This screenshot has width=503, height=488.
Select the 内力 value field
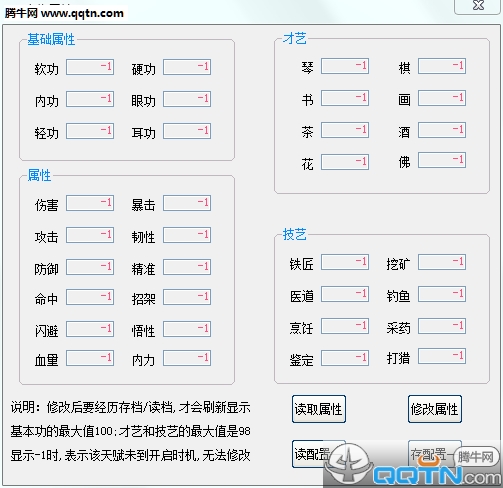point(187,358)
